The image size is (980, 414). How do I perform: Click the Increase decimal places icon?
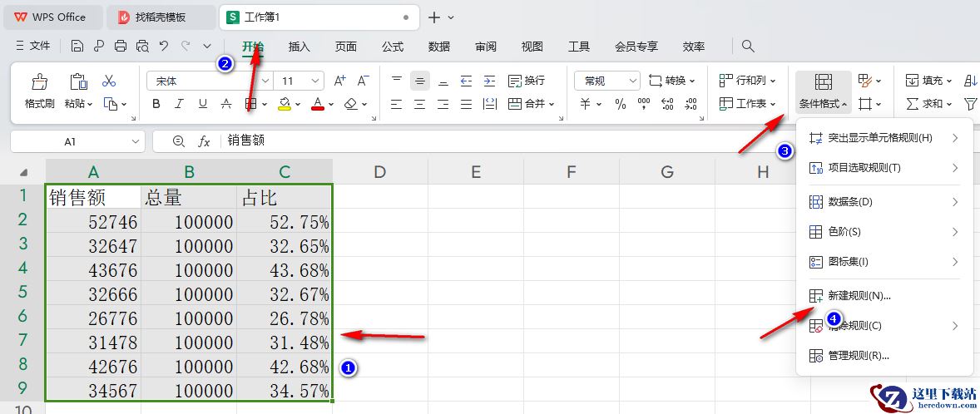(667, 104)
